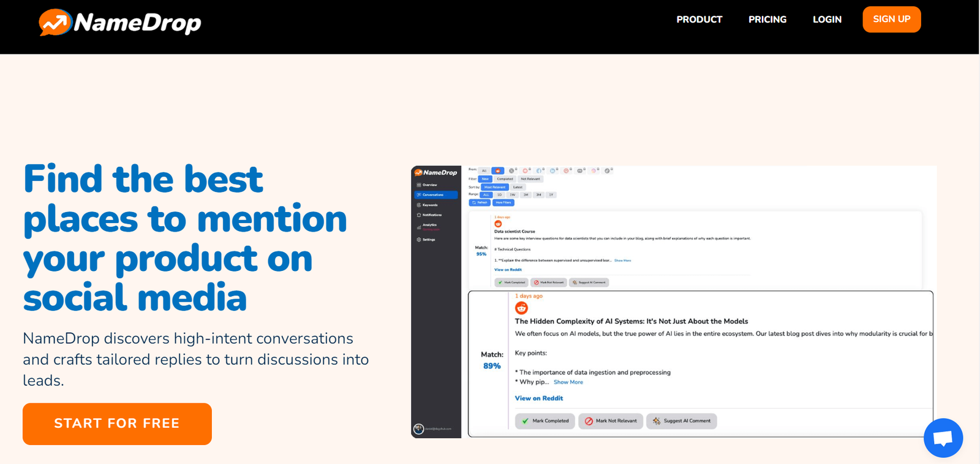
Task: Set the range toggle to 1W
Action: [513, 195]
